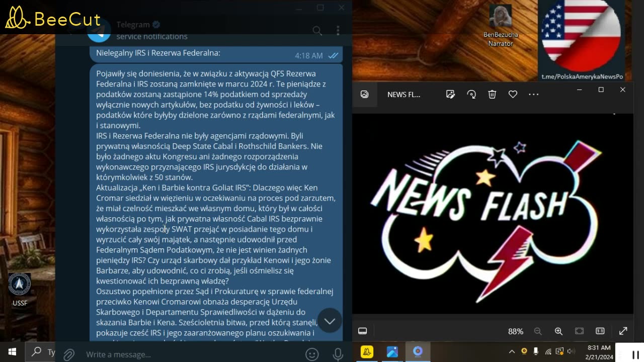Viewport: 644px width, 362px height.
Task: Click the 'Write a message...' field
Action: point(191,354)
